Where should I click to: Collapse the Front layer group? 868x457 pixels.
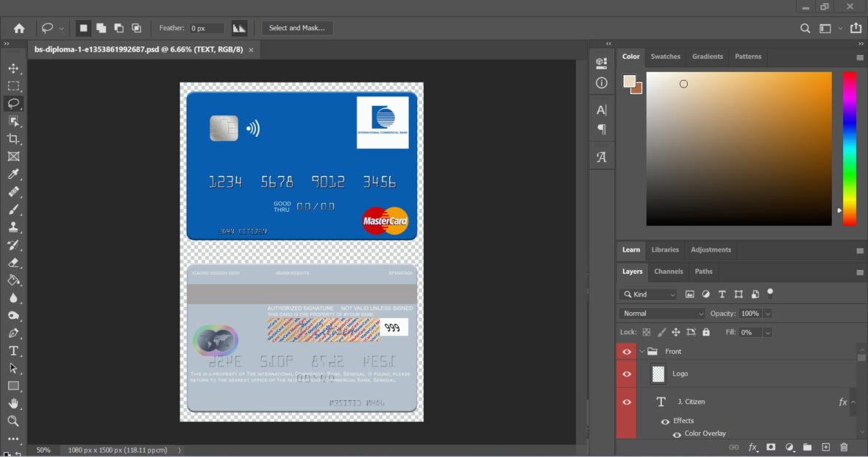pyautogui.click(x=642, y=351)
